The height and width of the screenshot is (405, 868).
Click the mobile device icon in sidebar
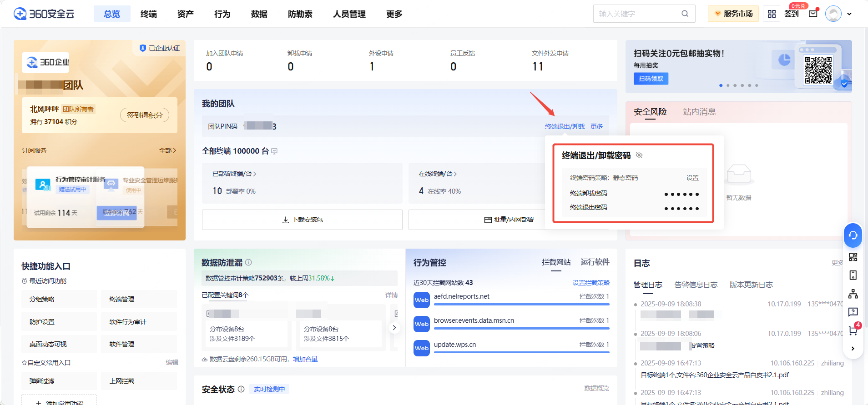(x=853, y=275)
